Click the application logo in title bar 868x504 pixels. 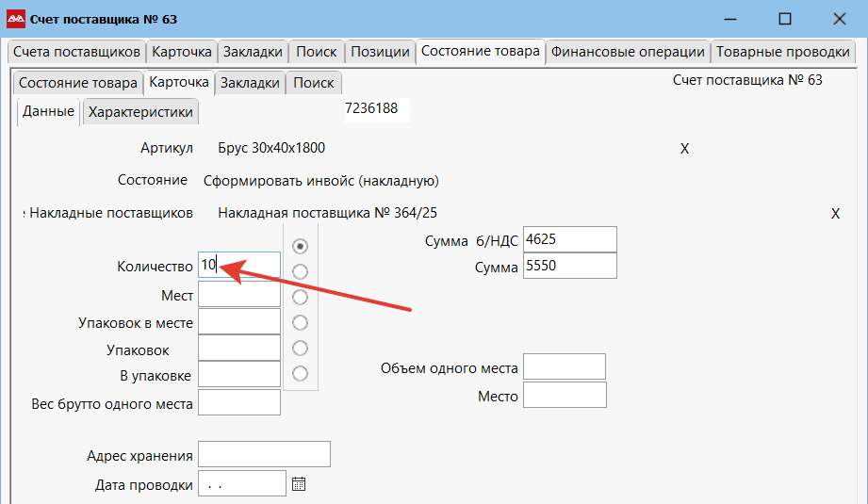click(x=16, y=19)
